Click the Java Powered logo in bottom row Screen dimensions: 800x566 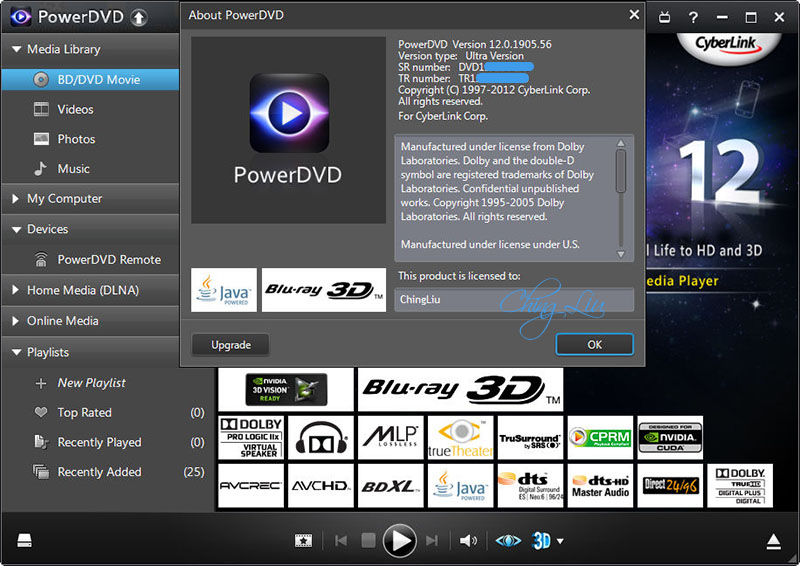click(461, 486)
